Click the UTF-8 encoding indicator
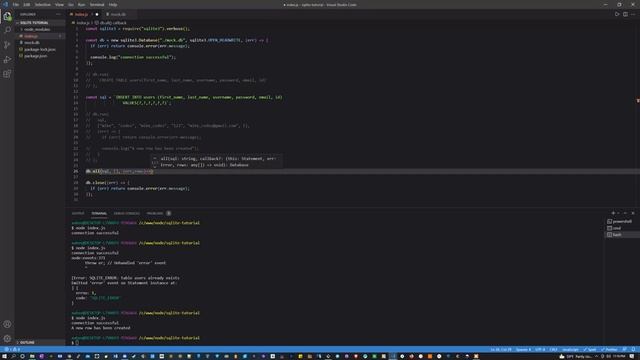Image resolution: width=640 pixels, height=360 pixels. pyautogui.click(x=540, y=349)
